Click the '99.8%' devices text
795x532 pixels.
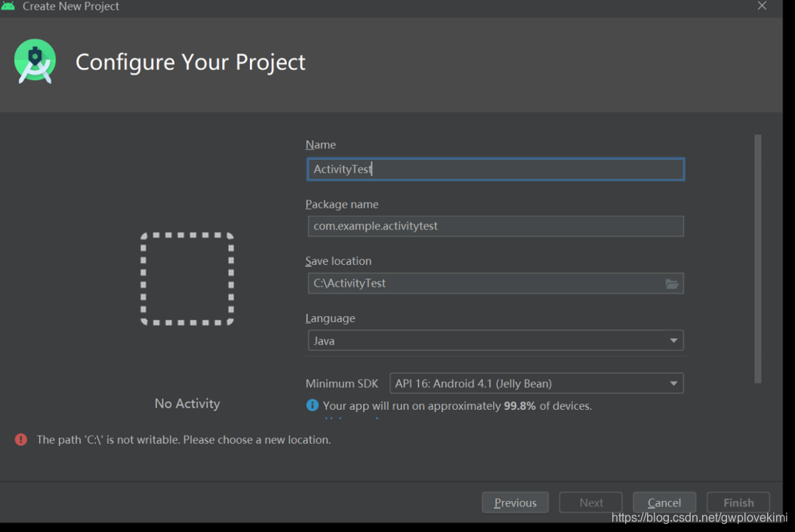pos(519,406)
